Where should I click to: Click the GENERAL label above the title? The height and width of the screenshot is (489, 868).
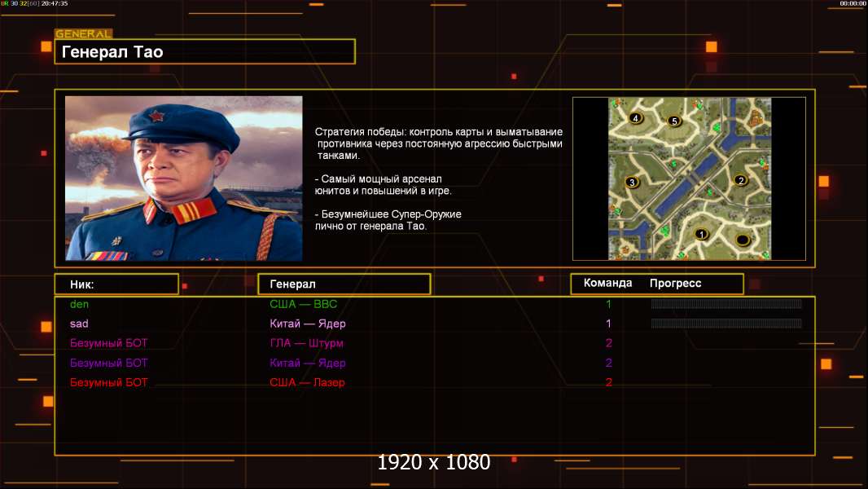coord(83,33)
